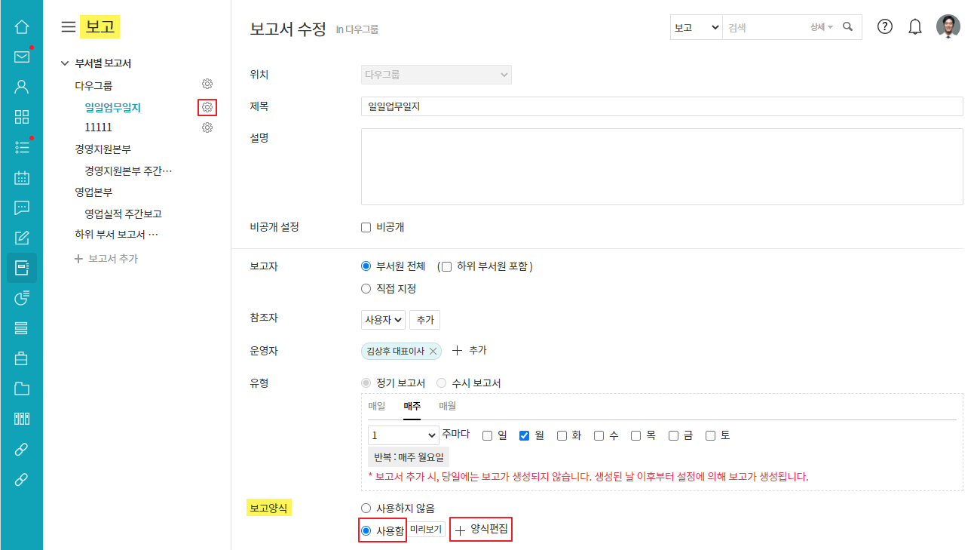Open the 사용자 dropdown in 참조자
The width and height of the screenshot is (980, 550).
click(383, 320)
